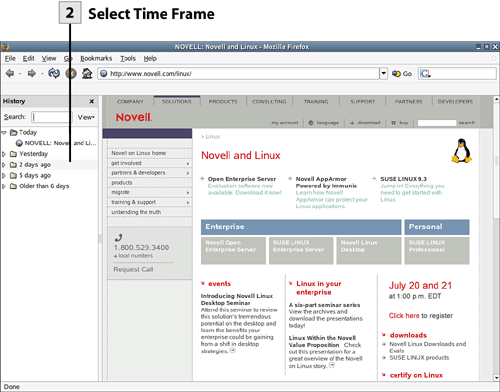Click the Yesterday folder icon
This screenshot has height=392, width=500.
[x=13, y=154]
